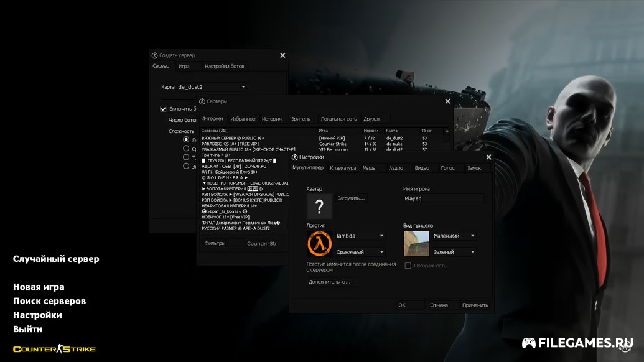Select the second bot difficulty radio button
This screenshot has height=362, width=644.
(186, 148)
